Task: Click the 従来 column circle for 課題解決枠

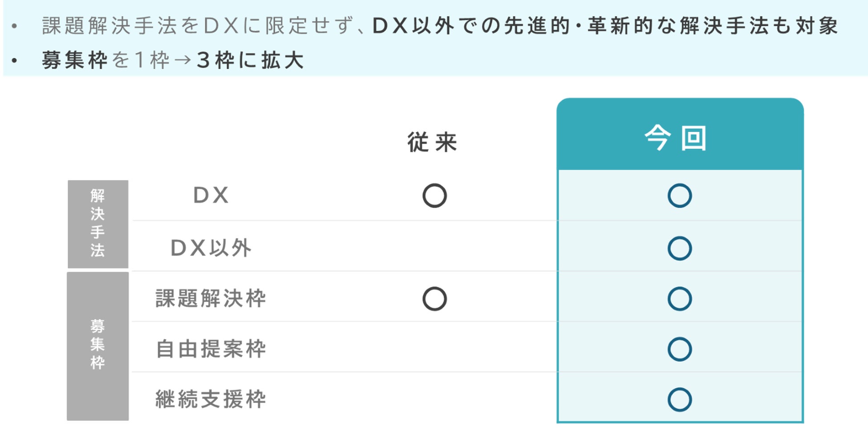Action: pos(434,299)
